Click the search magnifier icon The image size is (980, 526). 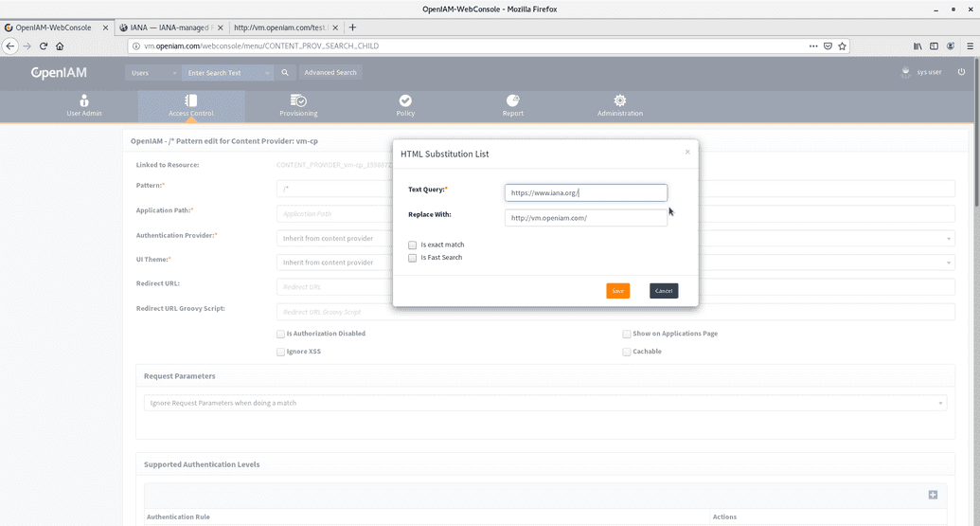285,72
